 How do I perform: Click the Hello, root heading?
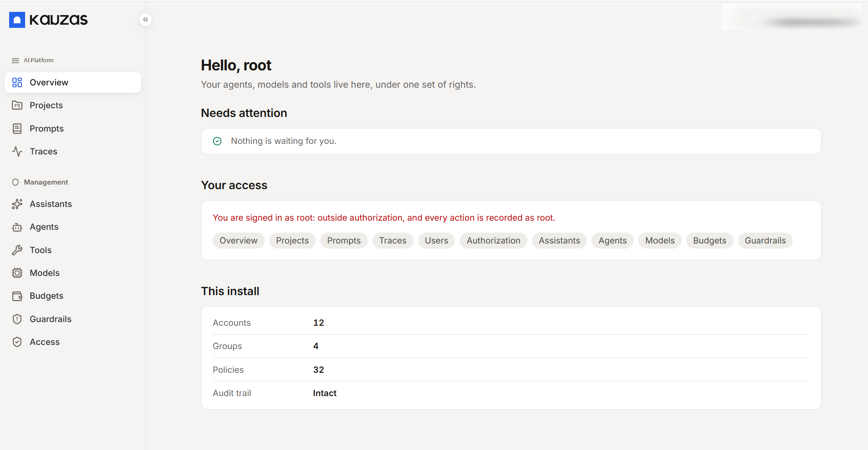click(x=236, y=65)
